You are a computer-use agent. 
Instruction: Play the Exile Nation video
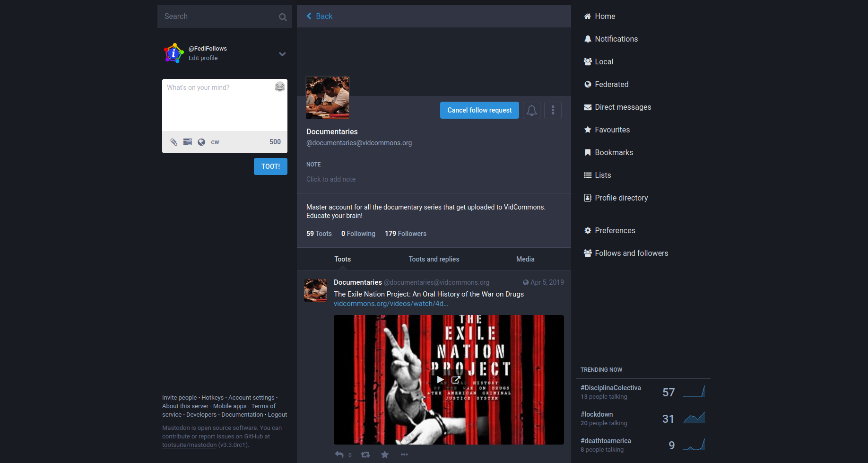[x=440, y=379]
